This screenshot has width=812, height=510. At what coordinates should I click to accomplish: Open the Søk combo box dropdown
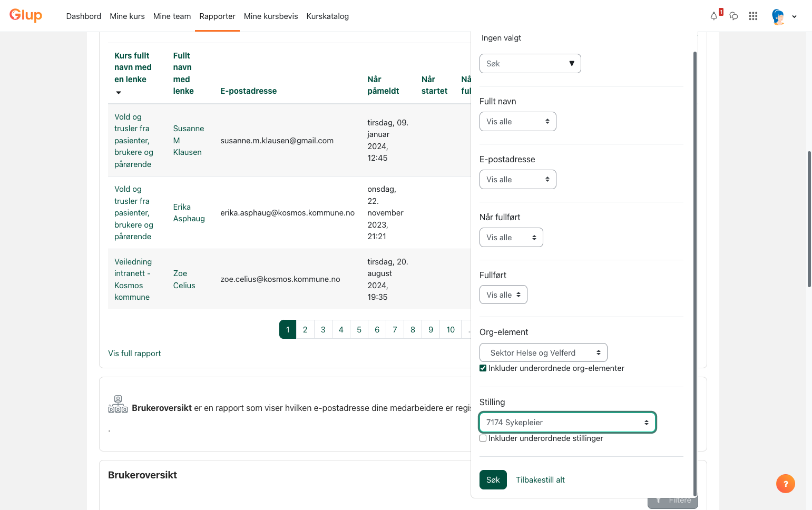(x=530, y=64)
